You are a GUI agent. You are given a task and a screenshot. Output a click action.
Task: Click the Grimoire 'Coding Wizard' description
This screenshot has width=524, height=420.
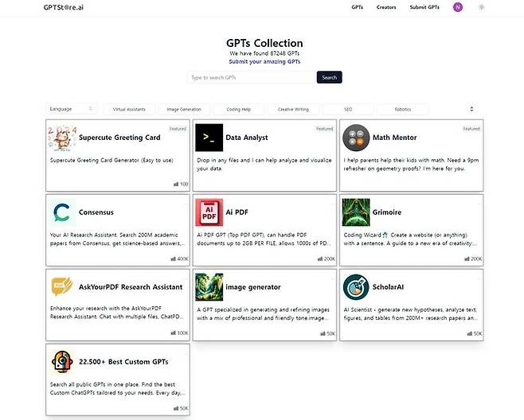pos(410,239)
